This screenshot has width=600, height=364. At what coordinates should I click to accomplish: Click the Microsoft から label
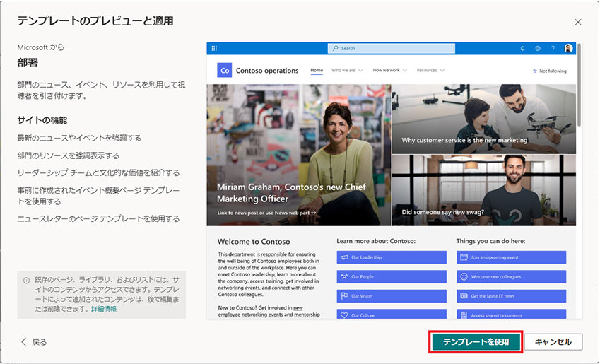[x=40, y=47]
